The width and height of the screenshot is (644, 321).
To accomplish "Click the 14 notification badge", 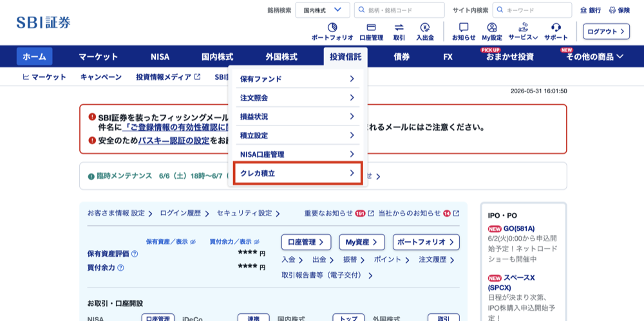I will 447,214.
